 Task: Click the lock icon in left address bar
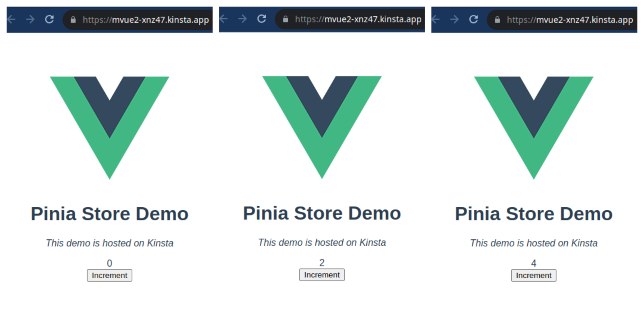(x=73, y=20)
